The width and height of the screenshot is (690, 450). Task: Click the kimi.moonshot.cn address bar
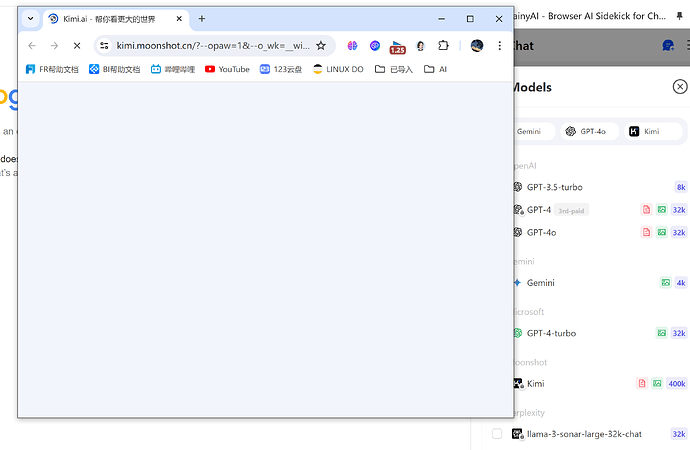point(213,45)
